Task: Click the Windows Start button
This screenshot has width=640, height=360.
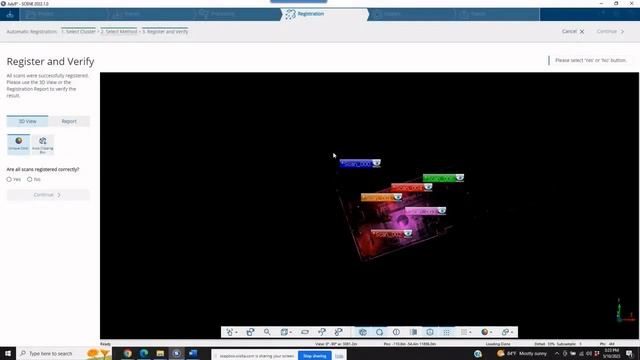Action: click(8, 353)
